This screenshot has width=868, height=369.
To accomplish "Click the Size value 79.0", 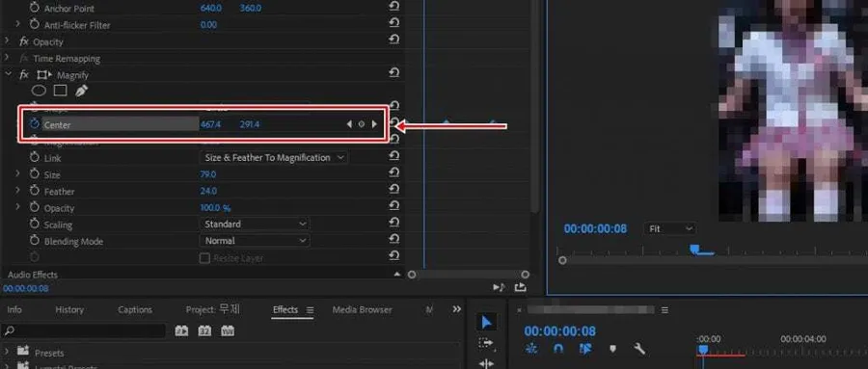I will click(x=208, y=174).
